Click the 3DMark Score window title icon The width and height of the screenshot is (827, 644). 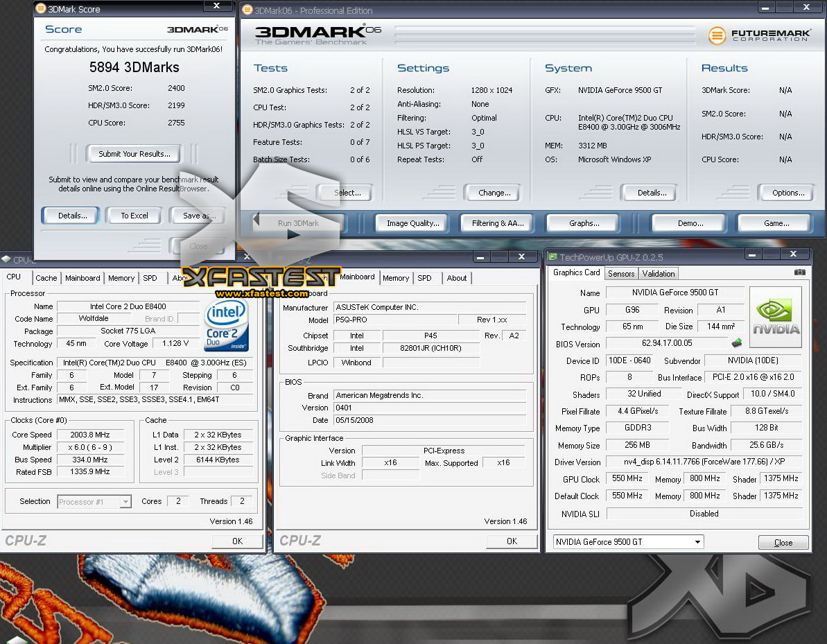(x=41, y=8)
